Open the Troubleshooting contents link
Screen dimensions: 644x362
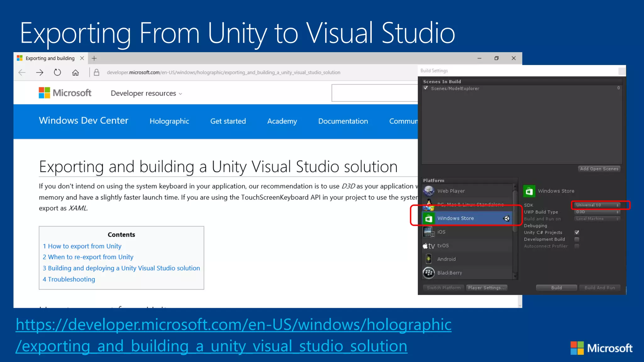coord(69,279)
